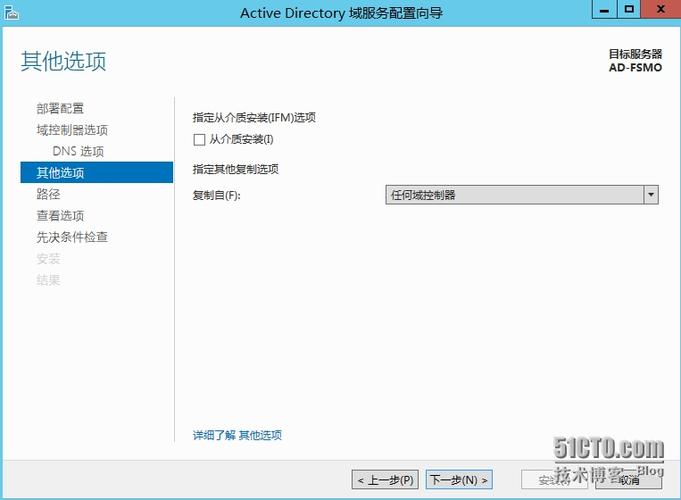Click the AD-FSMO target server name
The width and height of the screenshot is (681, 500).
(x=635, y=67)
